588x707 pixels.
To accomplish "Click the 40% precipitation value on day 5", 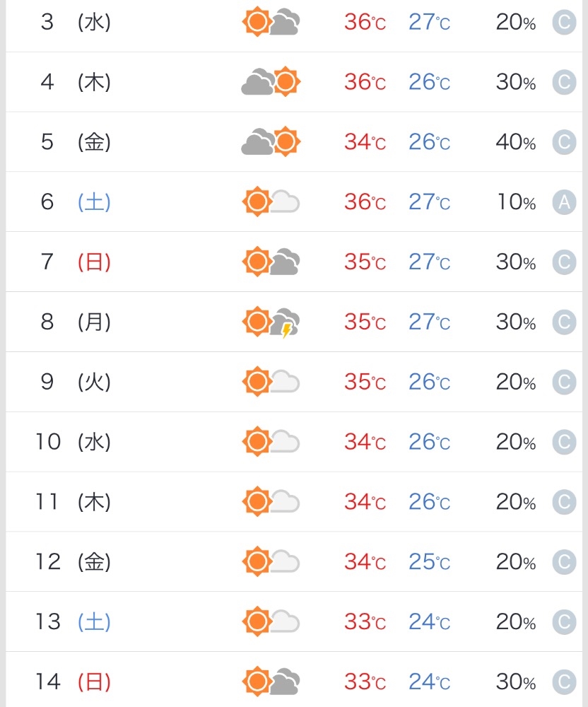I will click(516, 142).
